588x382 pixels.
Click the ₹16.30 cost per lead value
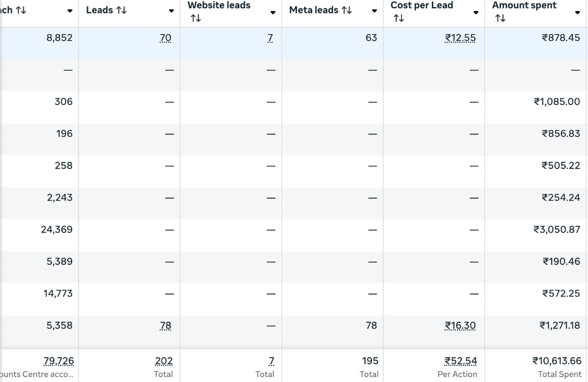coord(460,326)
